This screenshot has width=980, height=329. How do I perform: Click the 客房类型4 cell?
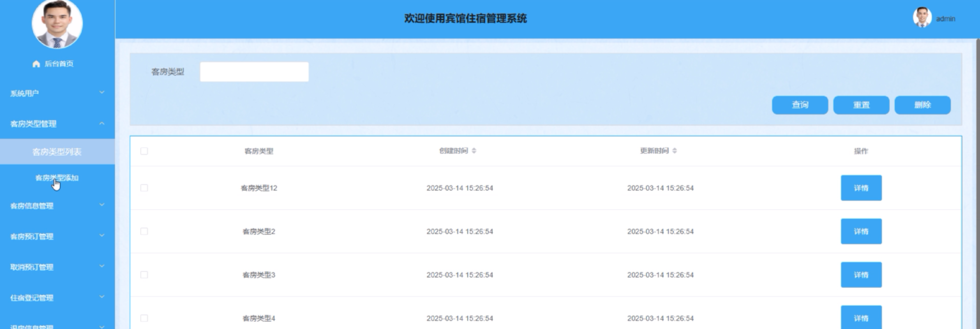259,318
